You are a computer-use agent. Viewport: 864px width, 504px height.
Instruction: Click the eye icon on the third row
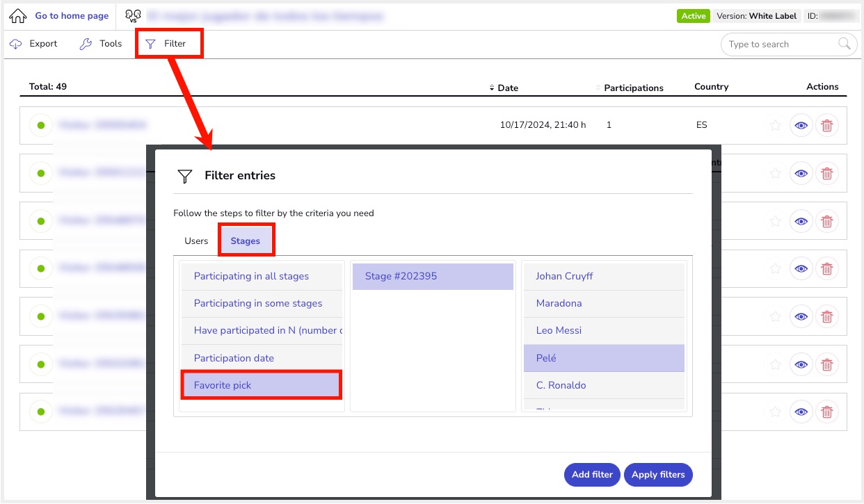801,221
